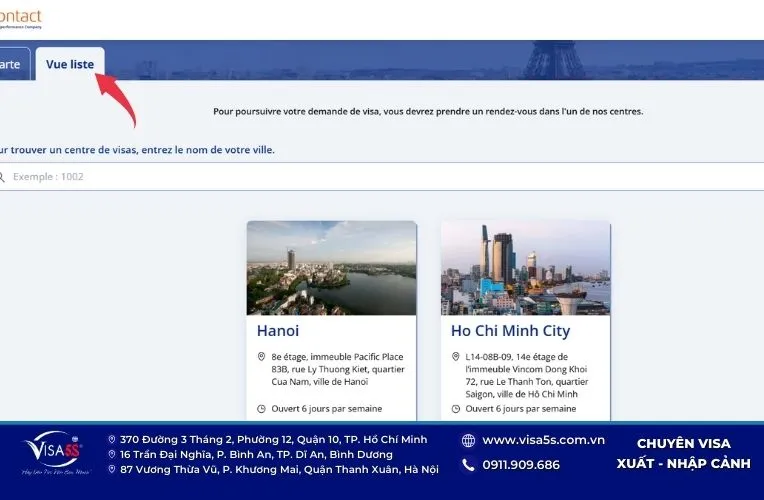Select the Ho Chi Minh City title
The image size is (764, 500).
(510, 331)
